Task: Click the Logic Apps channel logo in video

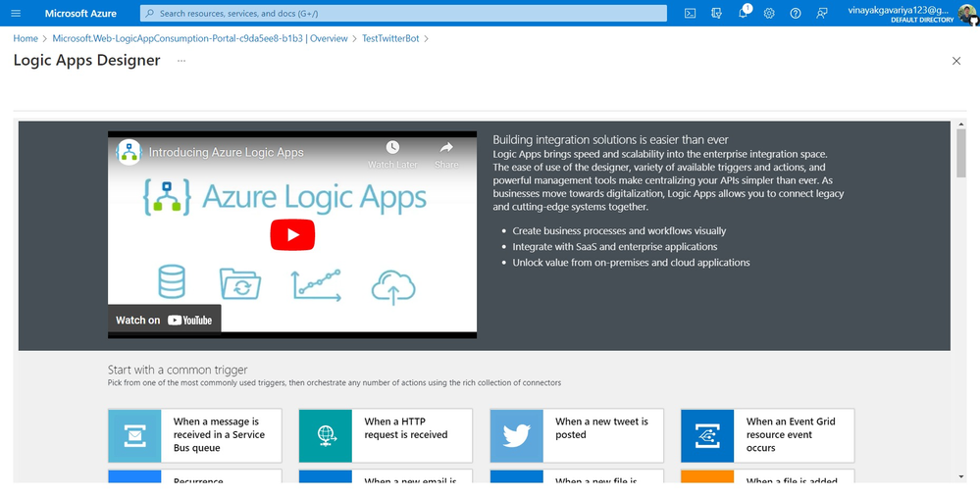Action: pos(129,152)
